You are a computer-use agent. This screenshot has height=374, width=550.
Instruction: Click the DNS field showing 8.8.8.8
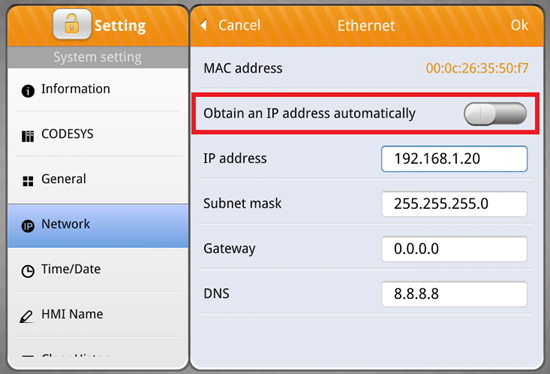tap(454, 294)
